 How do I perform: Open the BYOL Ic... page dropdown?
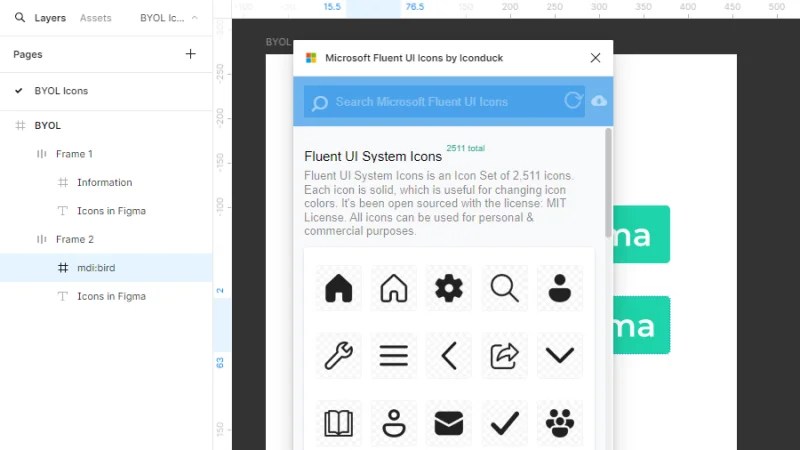point(169,18)
